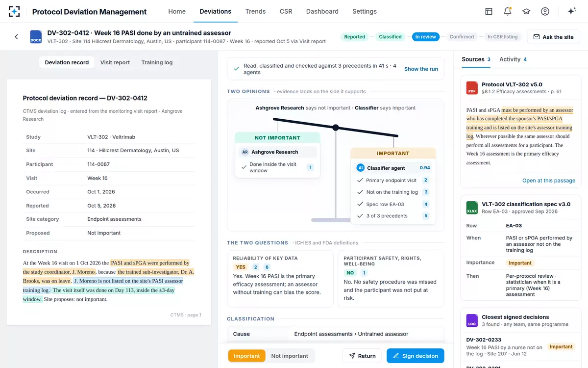Open the CSR menu
Viewport: 588px width, 368px height.
click(x=286, y=11)
